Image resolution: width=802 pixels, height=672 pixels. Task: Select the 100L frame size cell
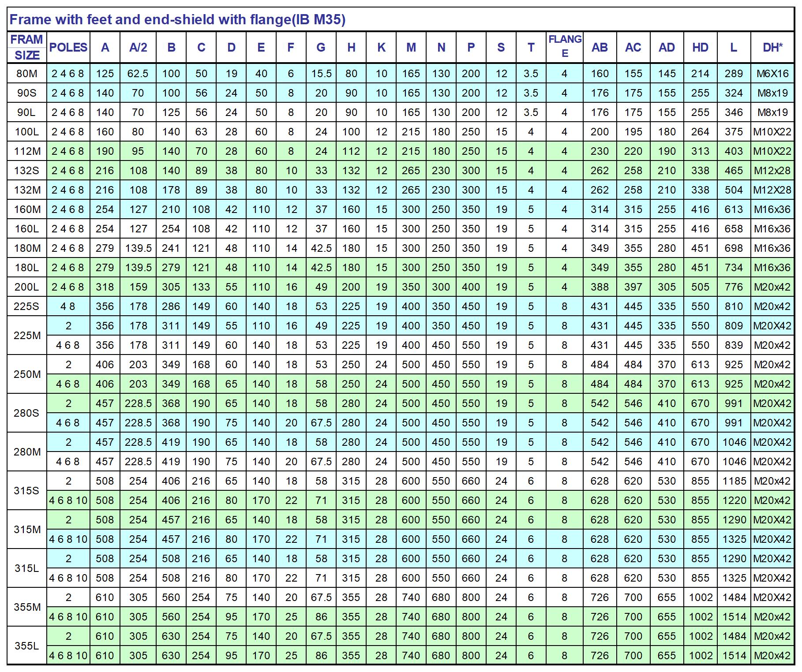coord(27,132)
